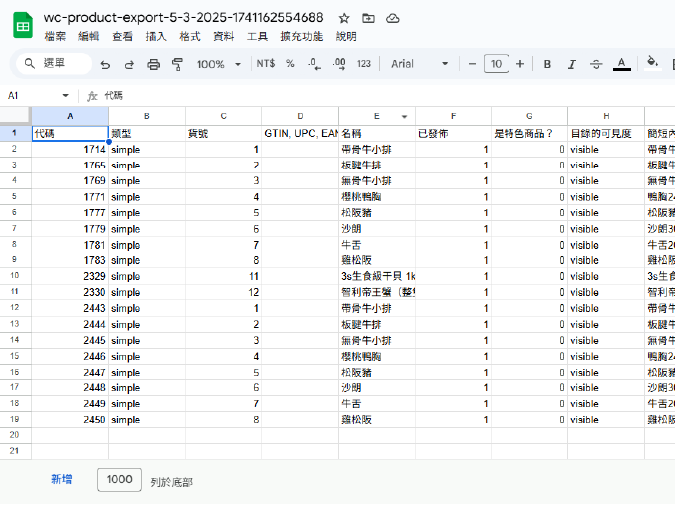Open the 檔案 menu
Viewport: 675px width, 505px height.
(56, 36)
